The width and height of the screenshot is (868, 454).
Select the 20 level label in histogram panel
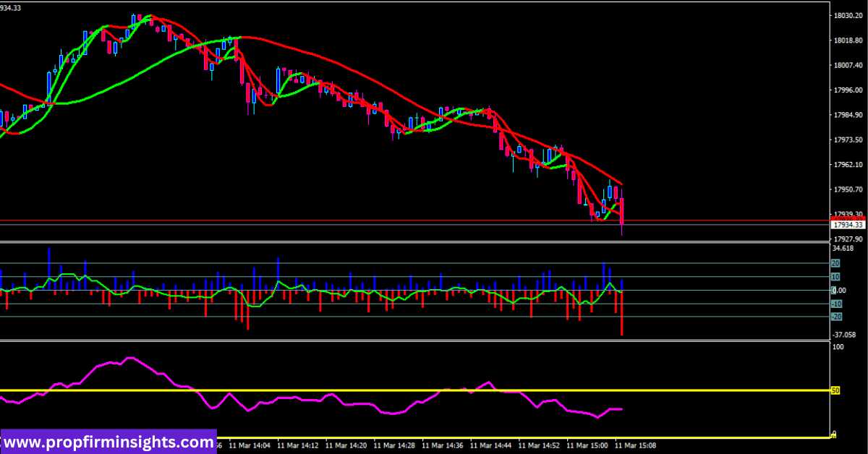click(836, 263)
